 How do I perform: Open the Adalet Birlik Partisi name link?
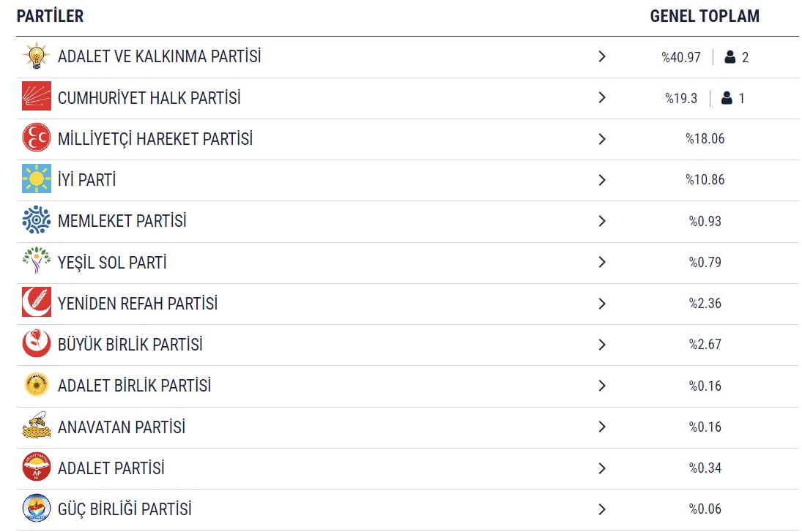(x=134, y=385)
